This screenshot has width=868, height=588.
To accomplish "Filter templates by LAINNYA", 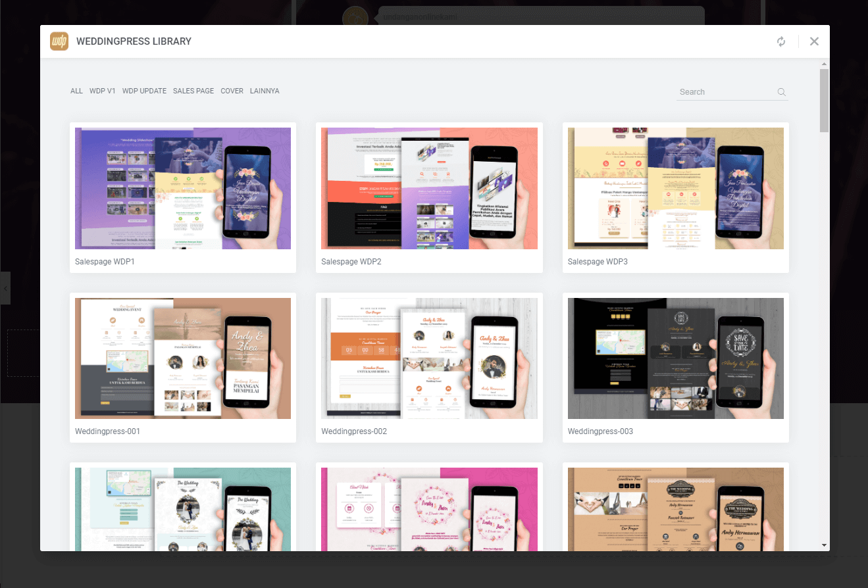I will [x=265, y=91].
